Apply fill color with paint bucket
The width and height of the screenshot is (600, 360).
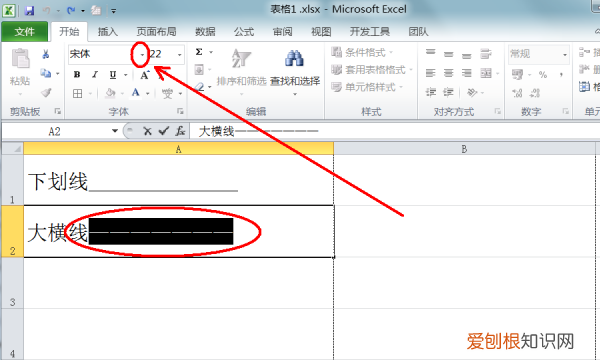coord(111,93)
